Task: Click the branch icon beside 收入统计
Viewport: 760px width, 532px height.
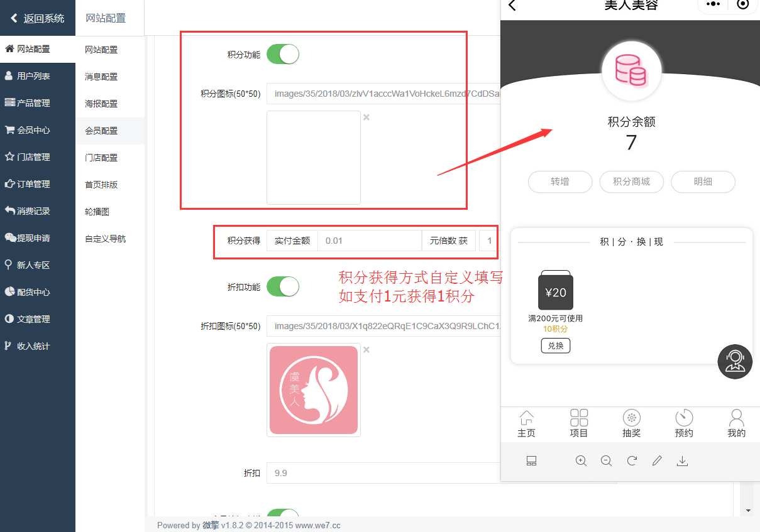Action: [8, 345]
